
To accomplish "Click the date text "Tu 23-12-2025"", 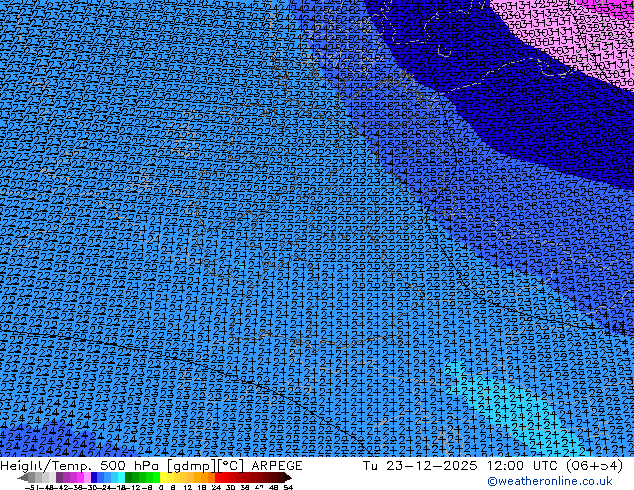I will (420, 466).
